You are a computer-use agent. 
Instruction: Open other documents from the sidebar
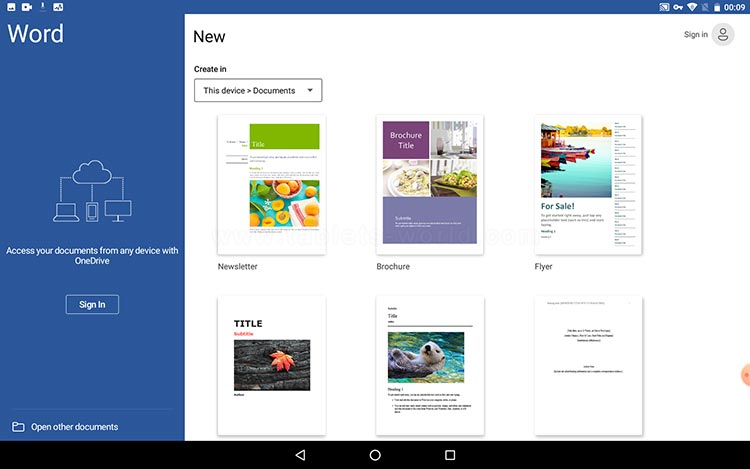(74, 427)
